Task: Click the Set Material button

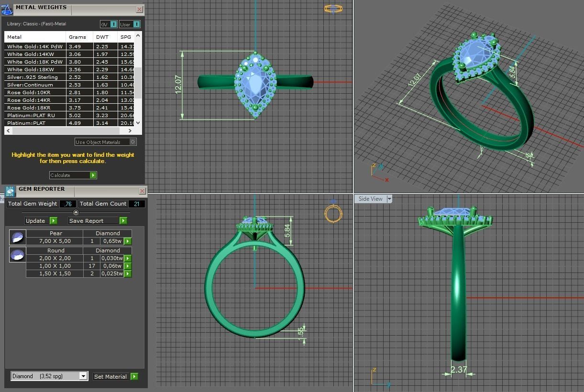Action: [116, 377]
